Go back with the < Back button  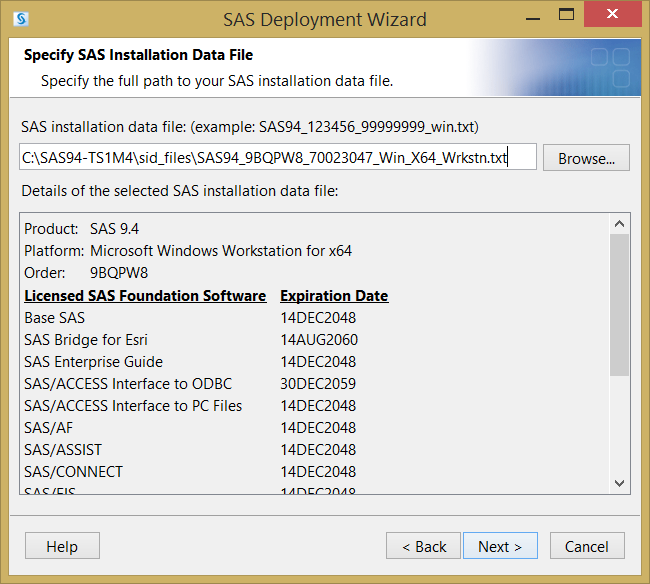pyautogui.click(x=423, y=546)
